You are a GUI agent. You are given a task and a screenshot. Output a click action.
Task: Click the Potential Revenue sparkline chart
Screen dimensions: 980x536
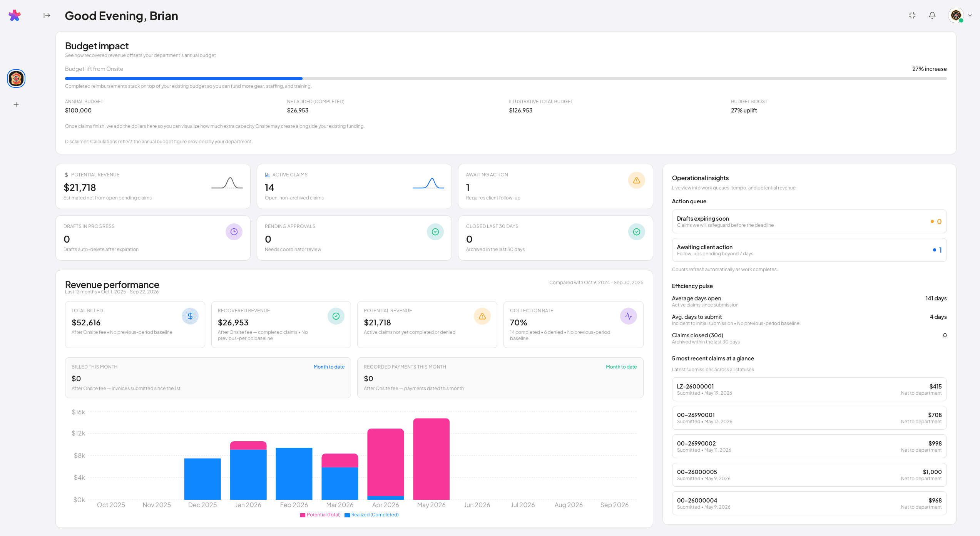[227, 183]
